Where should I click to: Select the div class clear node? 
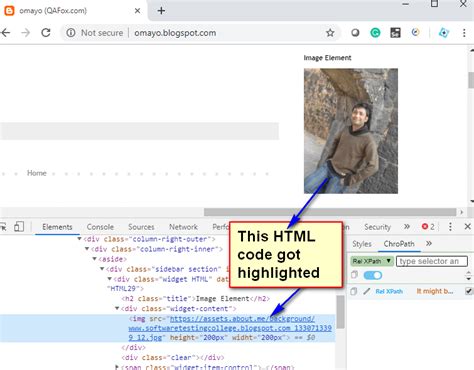pos(173,357)
